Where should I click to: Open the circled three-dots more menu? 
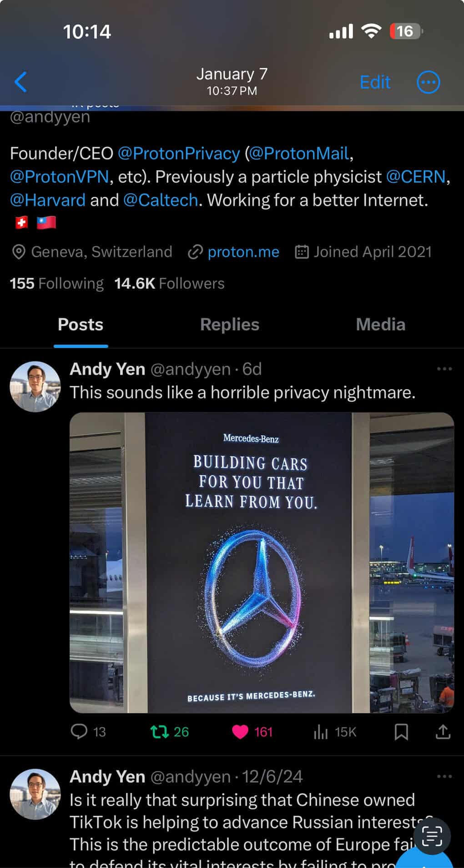tap(429, 82)
